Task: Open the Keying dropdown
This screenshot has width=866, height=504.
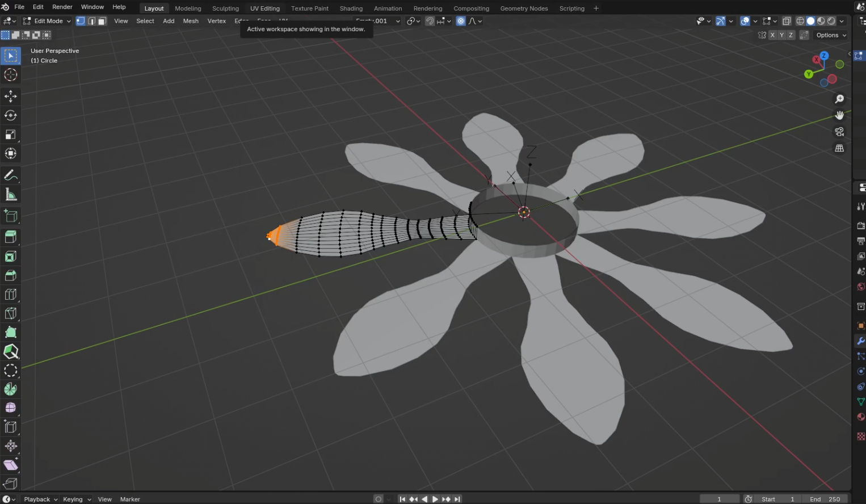Action: [77, 499]
